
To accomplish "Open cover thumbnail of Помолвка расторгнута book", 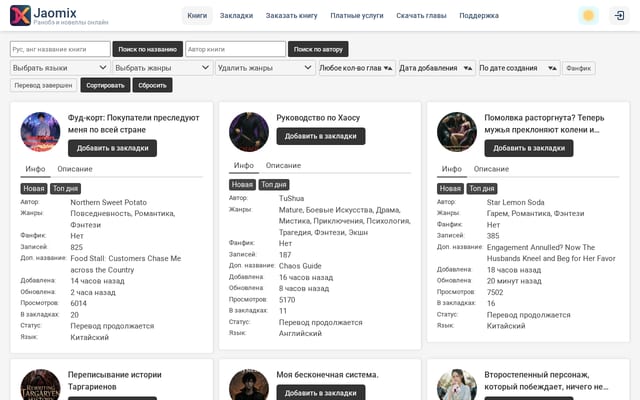I will point(457,132).
